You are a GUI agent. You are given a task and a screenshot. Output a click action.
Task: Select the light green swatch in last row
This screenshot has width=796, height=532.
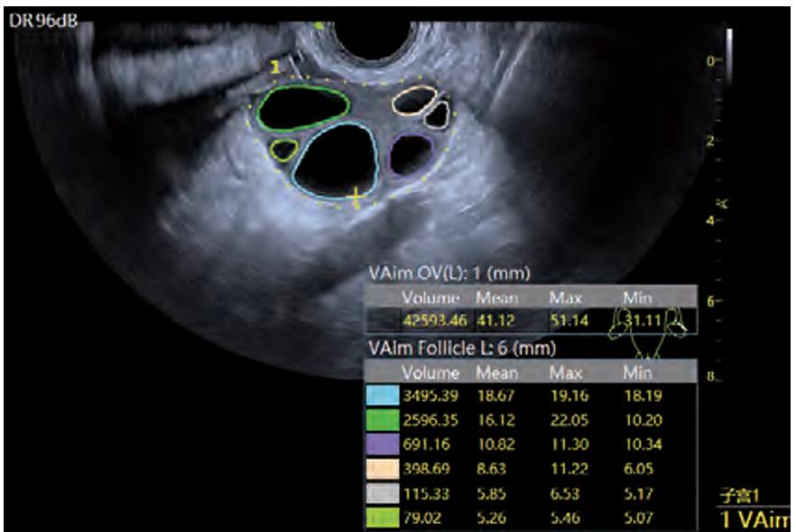(x=382, y=517)
